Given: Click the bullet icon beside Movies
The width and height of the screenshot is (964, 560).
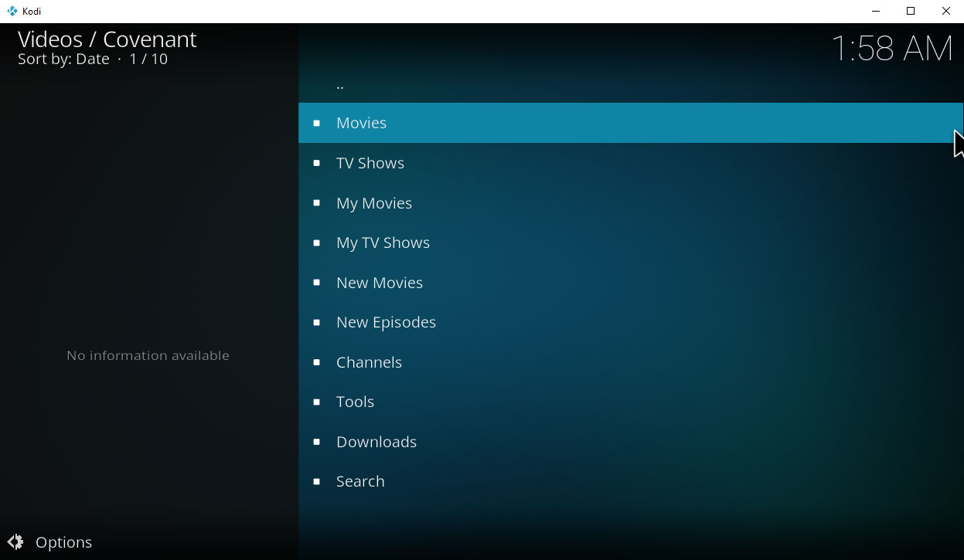Looking at the screenshot, I should point(316,123).
